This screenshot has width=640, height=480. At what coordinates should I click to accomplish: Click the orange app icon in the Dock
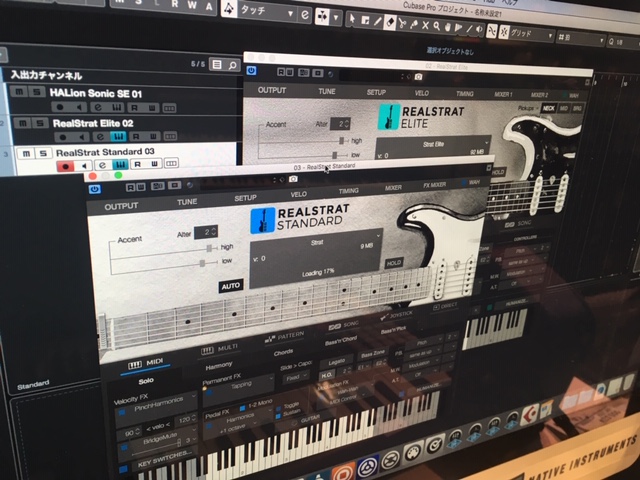343,471
